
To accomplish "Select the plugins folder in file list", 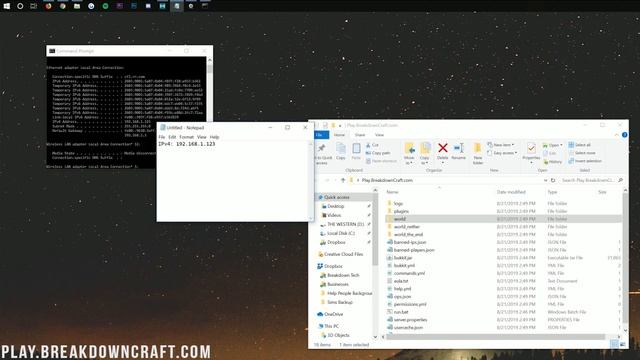I will 401,211.
